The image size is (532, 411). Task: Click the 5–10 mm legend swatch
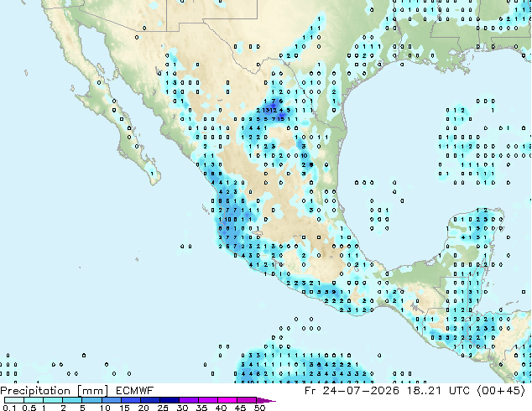point(92,400)
